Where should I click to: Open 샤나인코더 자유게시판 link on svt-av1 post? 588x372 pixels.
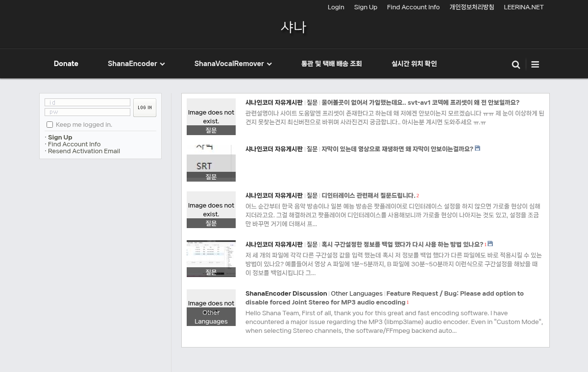pyautogui.click(x=274, y=103)
